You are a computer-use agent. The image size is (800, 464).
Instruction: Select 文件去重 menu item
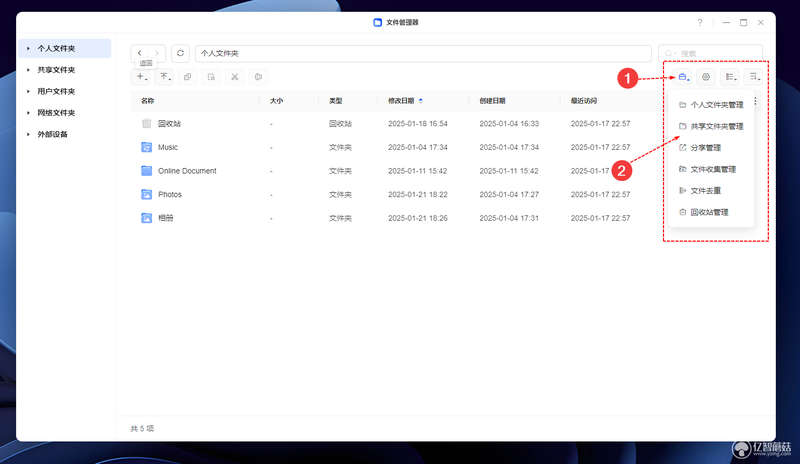pos(711,190)
